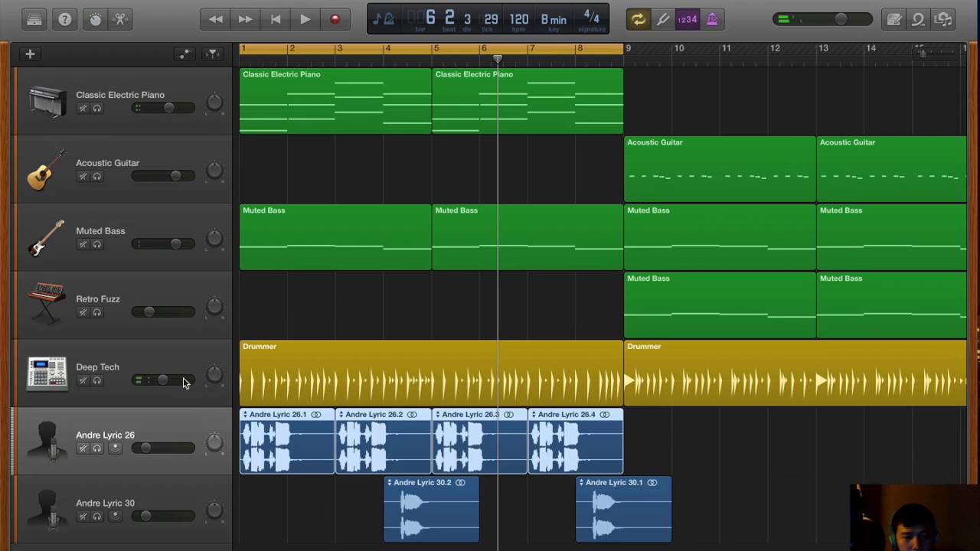Image resolution: width=980 pixels, height=551 pixels.
Task: Toggle the Metronome click
Action: point(712,19)
